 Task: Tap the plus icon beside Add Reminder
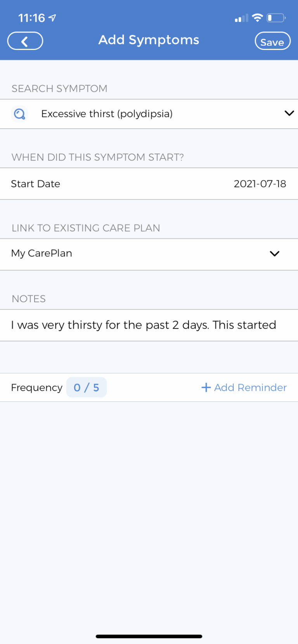[x=205, y=387]
